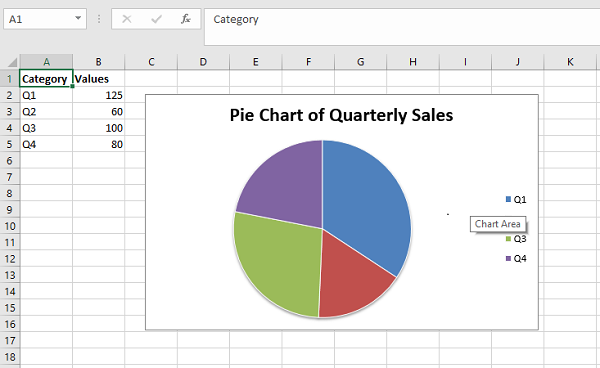Click the formula bar containing Category
The image size is (600, 368).
tap(402, 27)
